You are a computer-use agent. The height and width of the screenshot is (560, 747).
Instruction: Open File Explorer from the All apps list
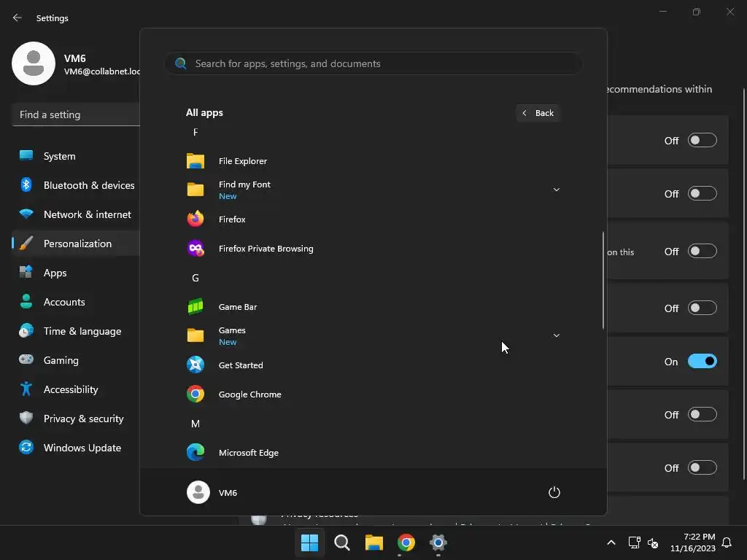coord(373,161)
